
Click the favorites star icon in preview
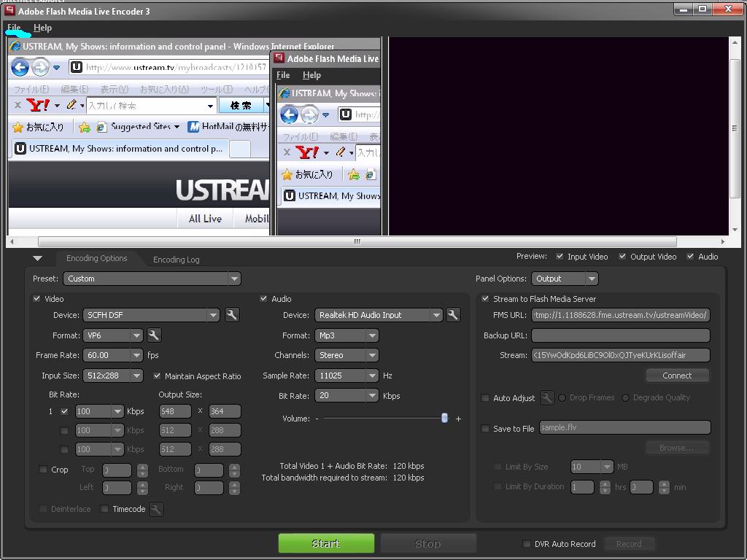tap(18, 127)
